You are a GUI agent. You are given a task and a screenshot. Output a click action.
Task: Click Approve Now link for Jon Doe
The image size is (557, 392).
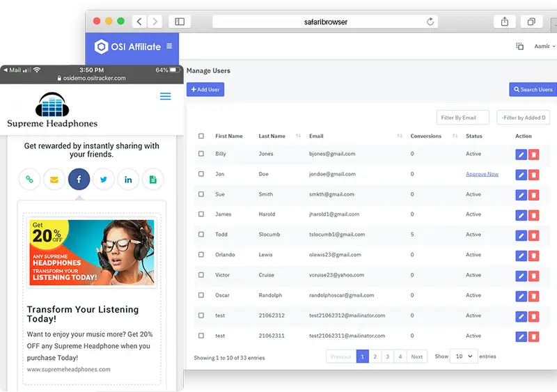[482, 174]
